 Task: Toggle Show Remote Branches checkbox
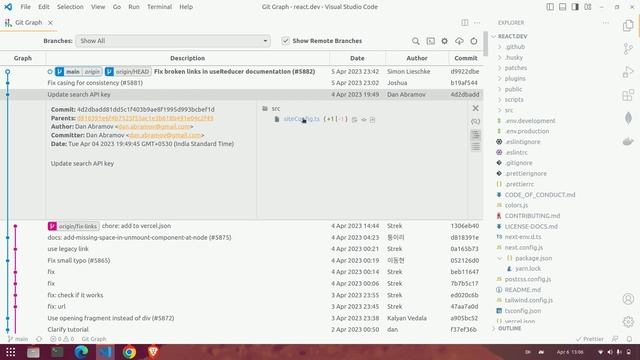click(285, 41)
